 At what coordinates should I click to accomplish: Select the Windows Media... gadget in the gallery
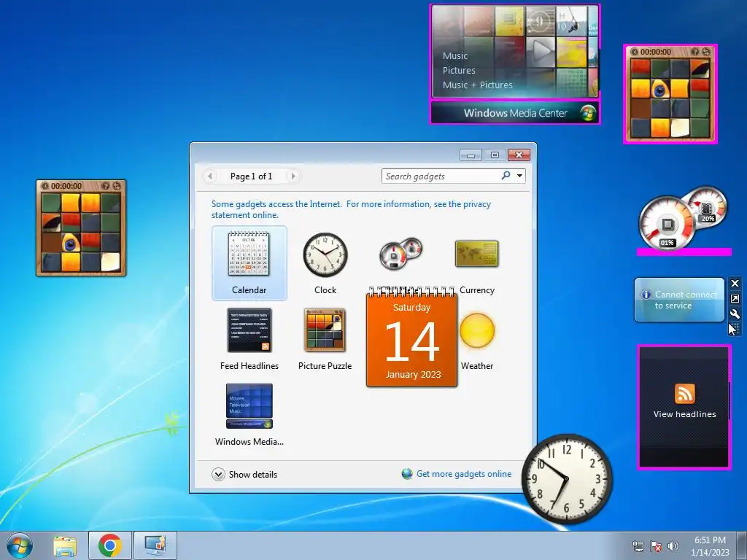tap(249, 415)
